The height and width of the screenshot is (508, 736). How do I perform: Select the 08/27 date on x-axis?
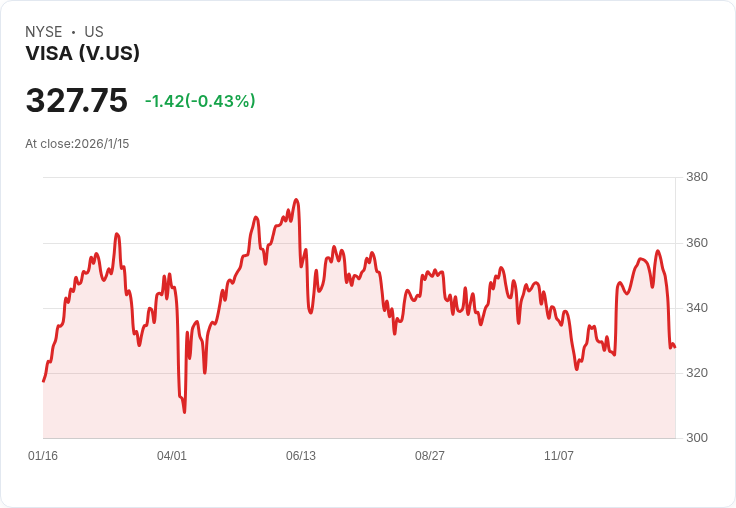point(430,456)
